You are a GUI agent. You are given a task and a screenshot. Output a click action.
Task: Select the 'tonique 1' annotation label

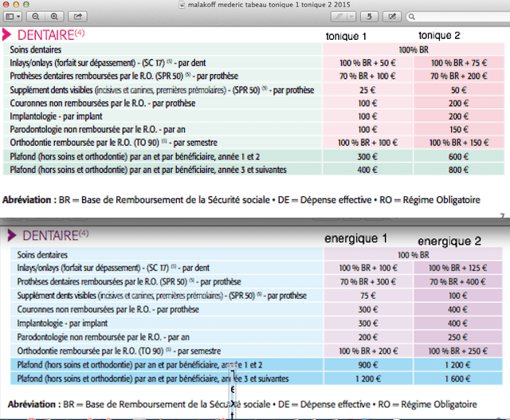[347, 37]
